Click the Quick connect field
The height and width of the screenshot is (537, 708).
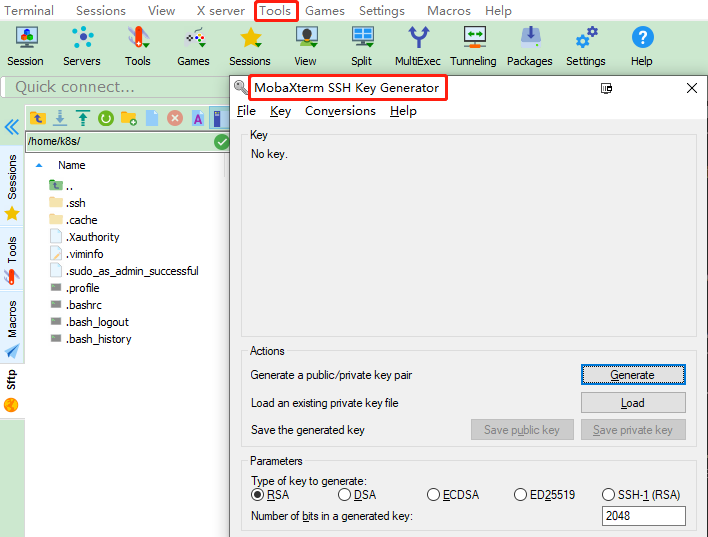116,87
